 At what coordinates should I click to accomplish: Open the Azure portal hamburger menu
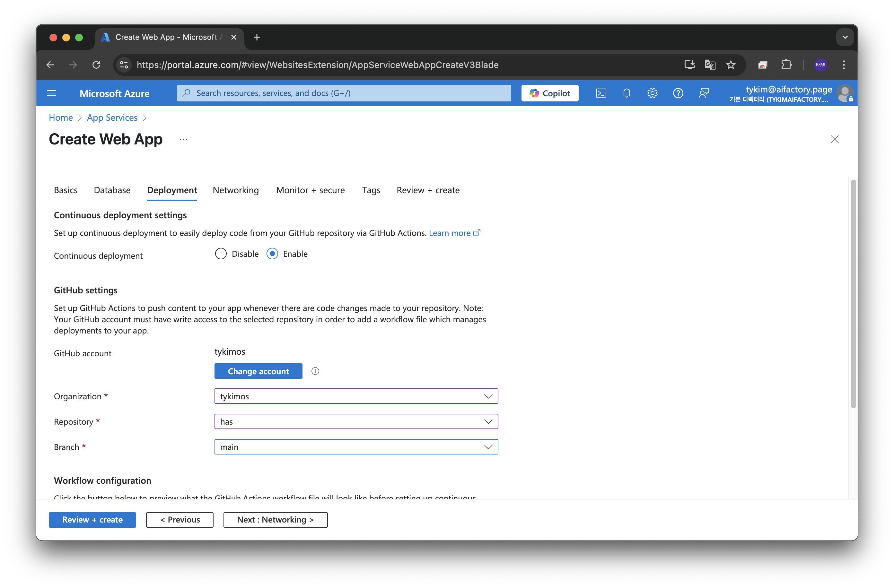[51, 93]
